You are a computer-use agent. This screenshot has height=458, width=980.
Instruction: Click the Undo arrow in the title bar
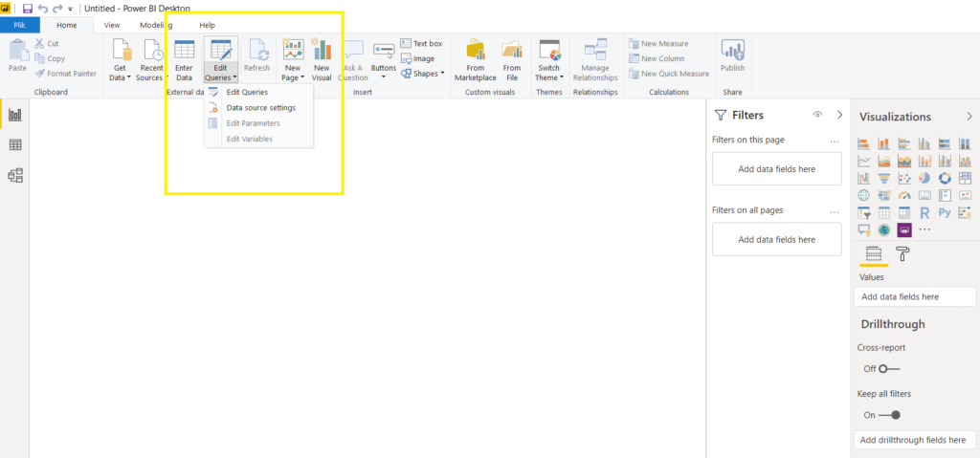(42, 9)
